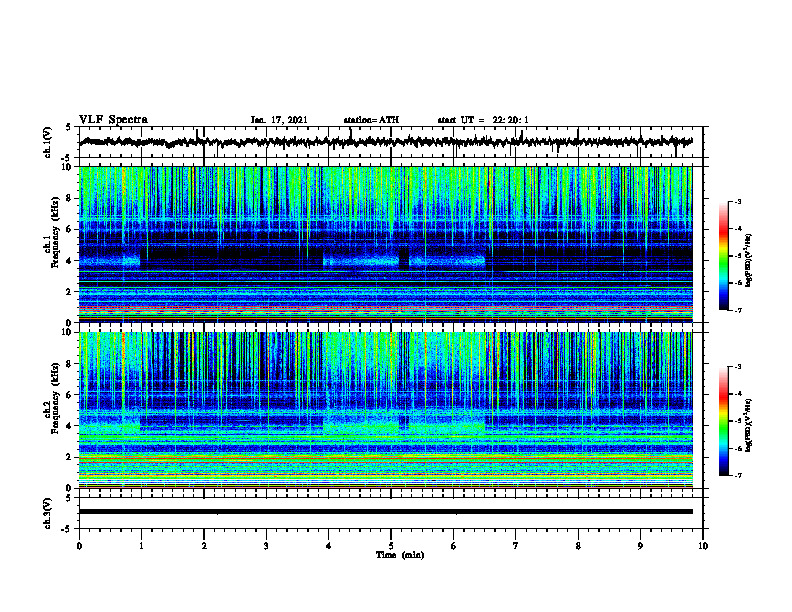Select the "start UT = 22:20: 1" text
This screenshot has height=612, width=792.
click(483, 120)
